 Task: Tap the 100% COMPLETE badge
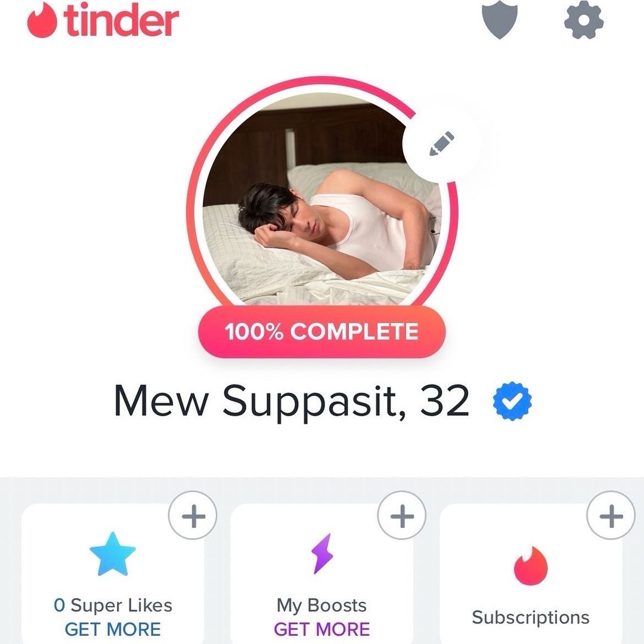(322, 332)
